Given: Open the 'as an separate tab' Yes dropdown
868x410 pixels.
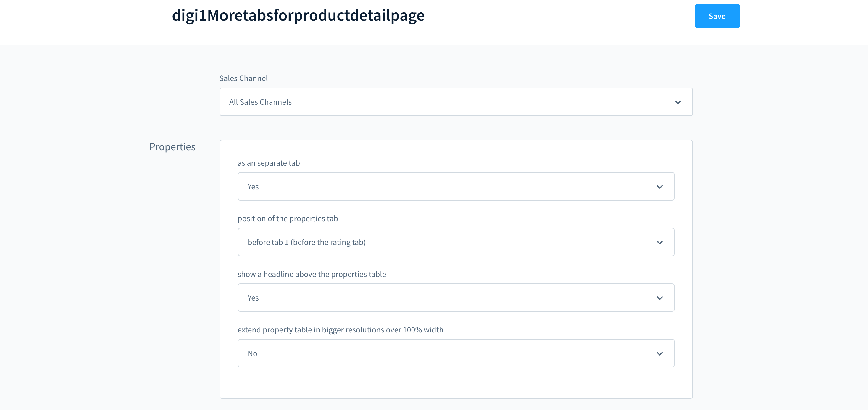Looking at the screenshot, I should tap(438, 187).
